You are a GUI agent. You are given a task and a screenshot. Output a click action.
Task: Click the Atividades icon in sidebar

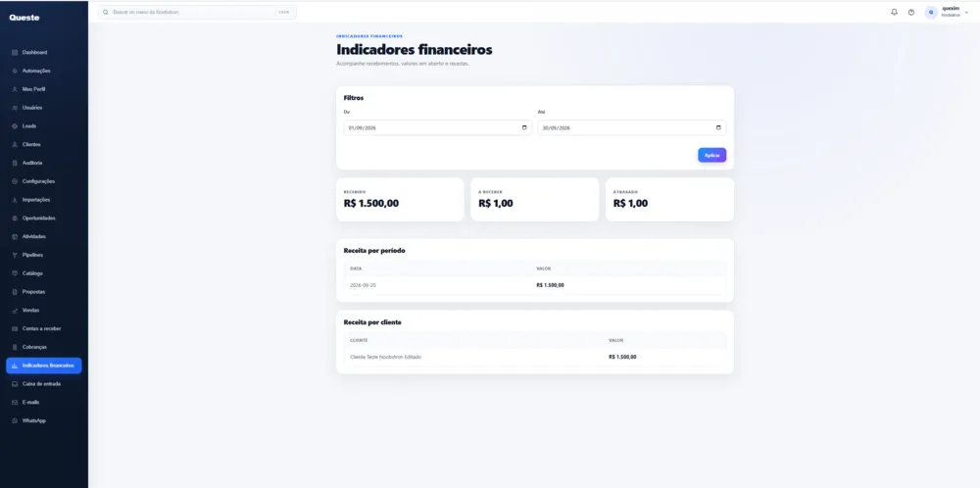coord(15,237)
